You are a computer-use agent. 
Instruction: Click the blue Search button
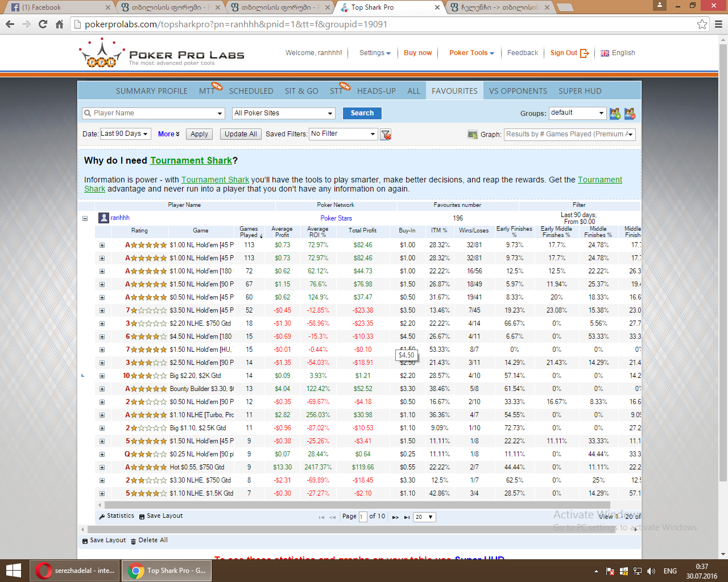click(x=362, y=113)
